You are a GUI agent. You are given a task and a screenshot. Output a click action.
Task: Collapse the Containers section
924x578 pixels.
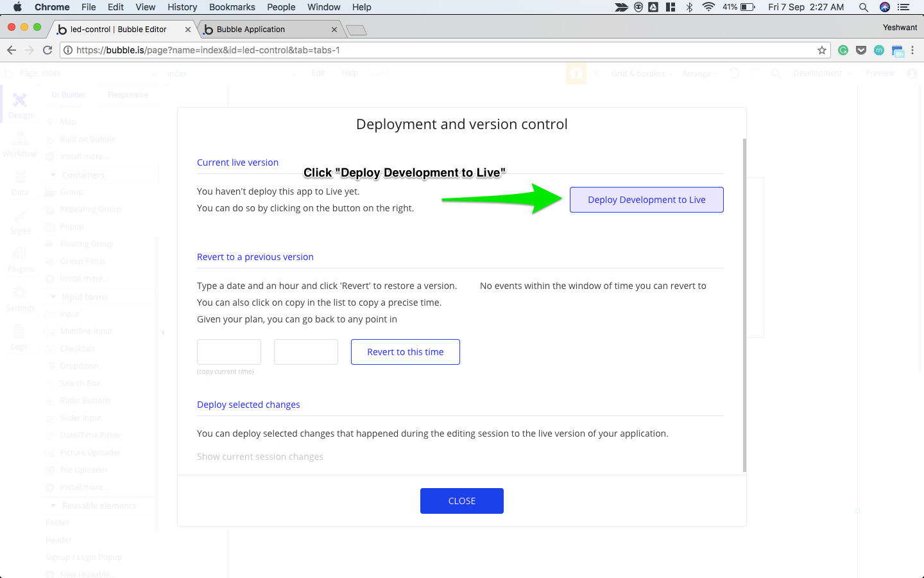pyautogui.click(x=53, y=175)
